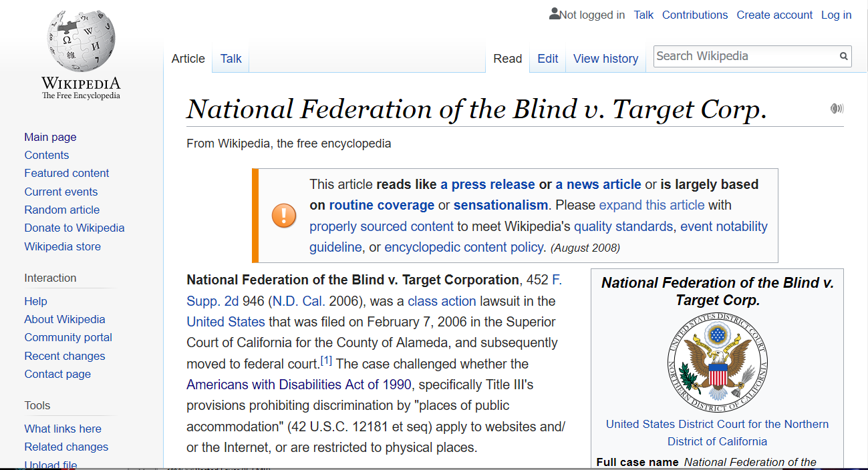Click the Log in link
Image resolution: width=868 pixels, height=470 pixels.
coord(837,15)
